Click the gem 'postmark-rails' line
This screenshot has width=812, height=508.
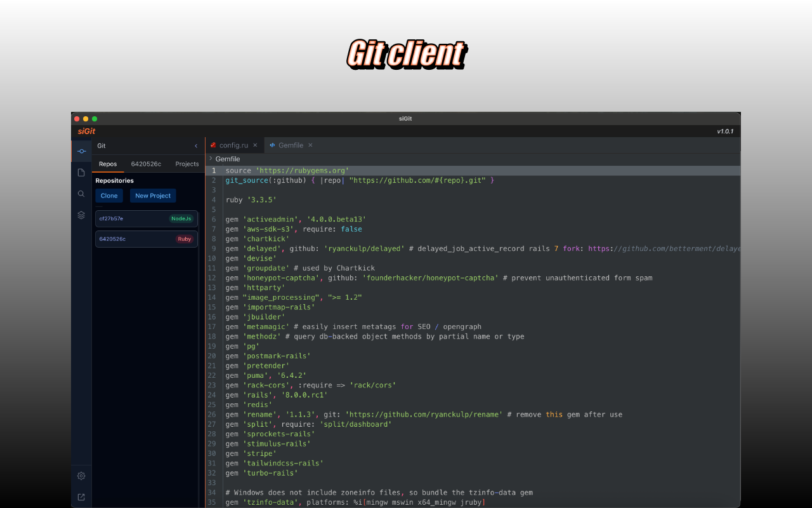point(268,356)
